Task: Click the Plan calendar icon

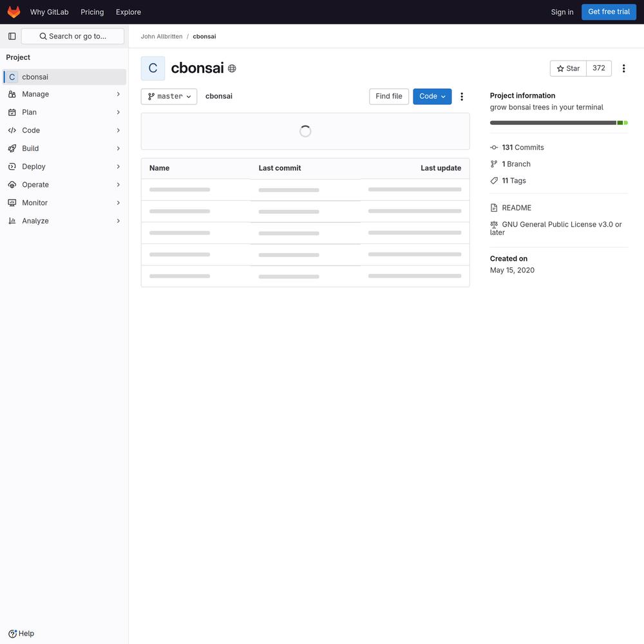Action: (x=12, y=112)
